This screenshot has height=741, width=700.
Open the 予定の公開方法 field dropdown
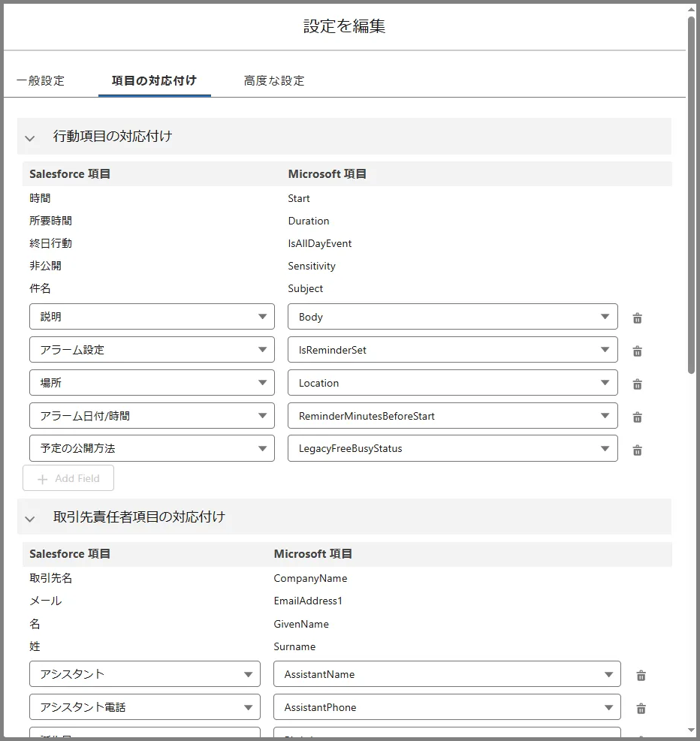(152, 448)
